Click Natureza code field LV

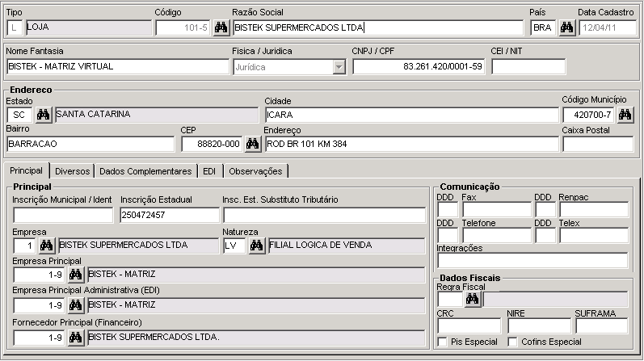coord(234,246)
